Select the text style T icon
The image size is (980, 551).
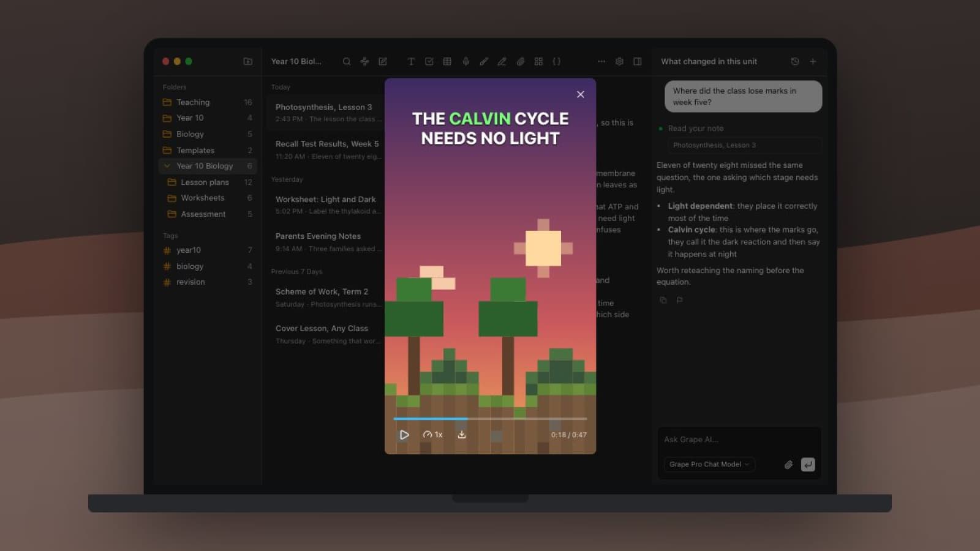pos(411,61)
